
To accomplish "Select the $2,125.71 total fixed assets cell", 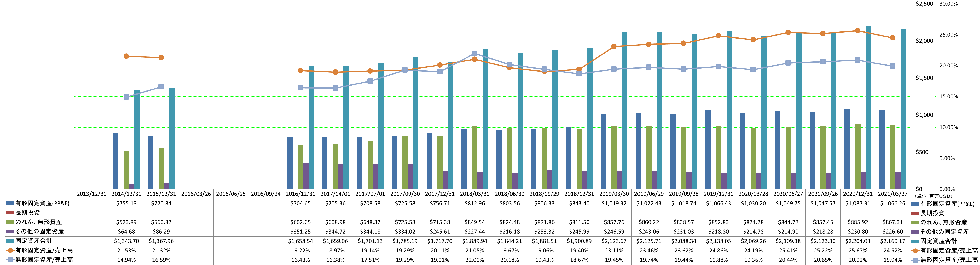I will click(x=649, y=241).
